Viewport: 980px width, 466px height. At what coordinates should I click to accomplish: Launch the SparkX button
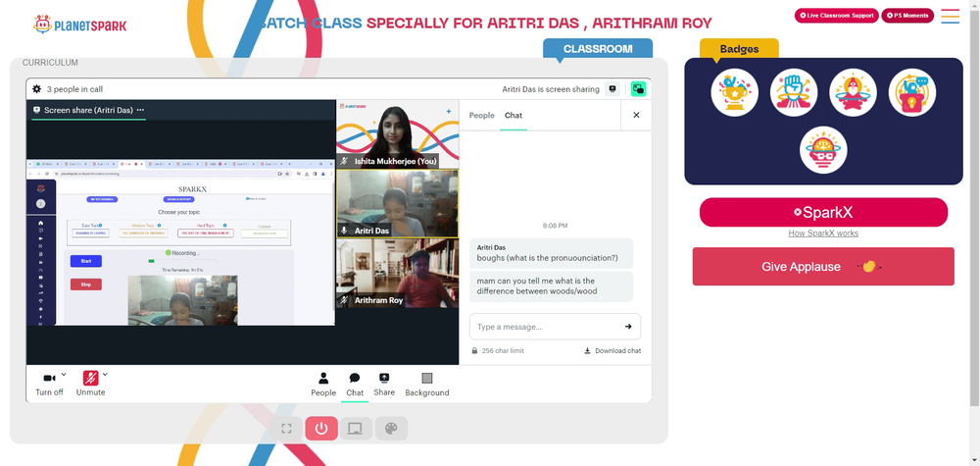click(823, 212)
